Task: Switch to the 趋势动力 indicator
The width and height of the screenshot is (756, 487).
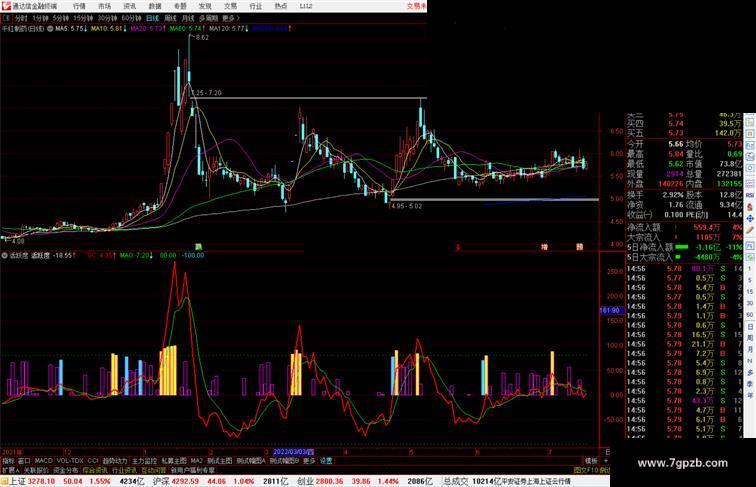Action: coord(115,461)
